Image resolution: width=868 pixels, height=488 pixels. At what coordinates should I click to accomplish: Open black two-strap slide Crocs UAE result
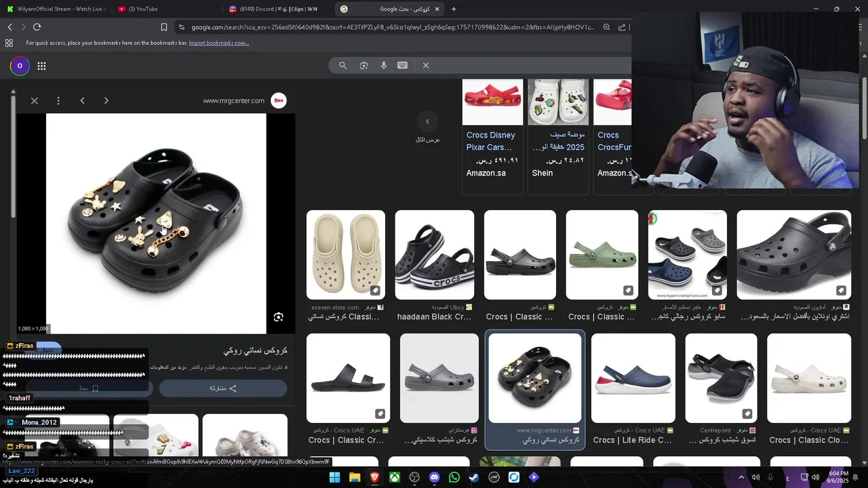click(x=349, y=378)
